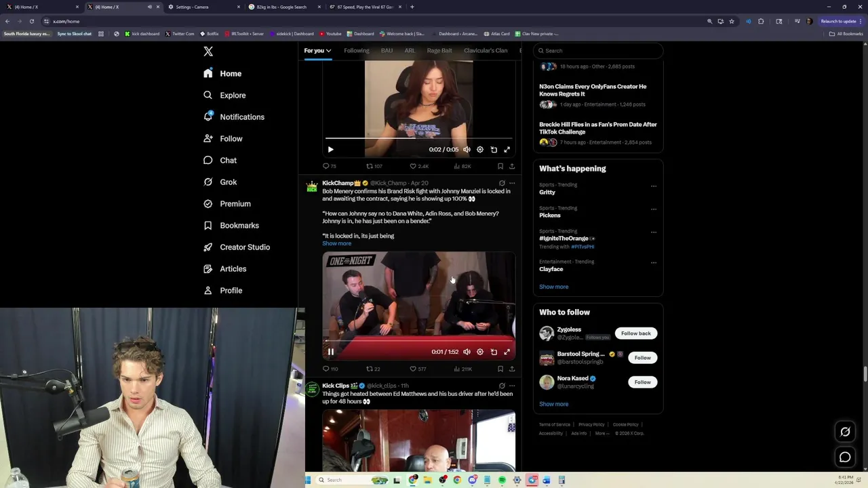The height and width of the screenshot is (488, 868).
Task: Follow back Zygioless
Action: (x=635, y=333)
